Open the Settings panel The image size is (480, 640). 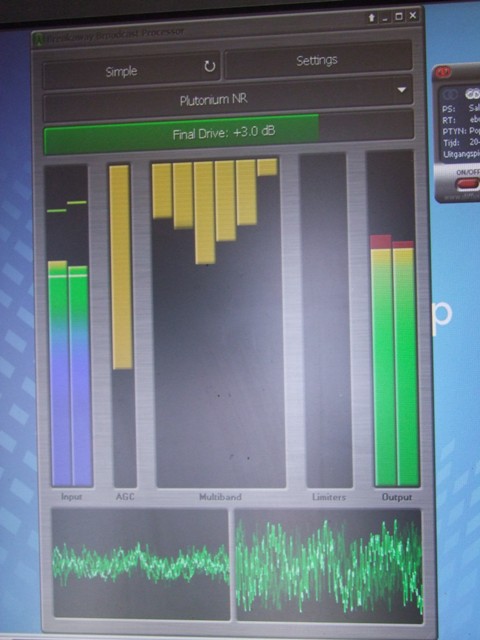(x=318, y=60)
